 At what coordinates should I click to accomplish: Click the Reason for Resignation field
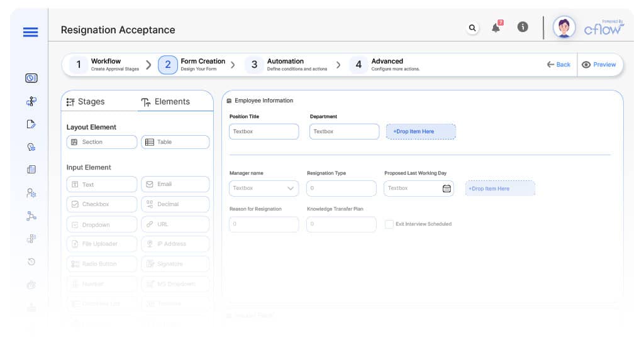coord(264,224)
